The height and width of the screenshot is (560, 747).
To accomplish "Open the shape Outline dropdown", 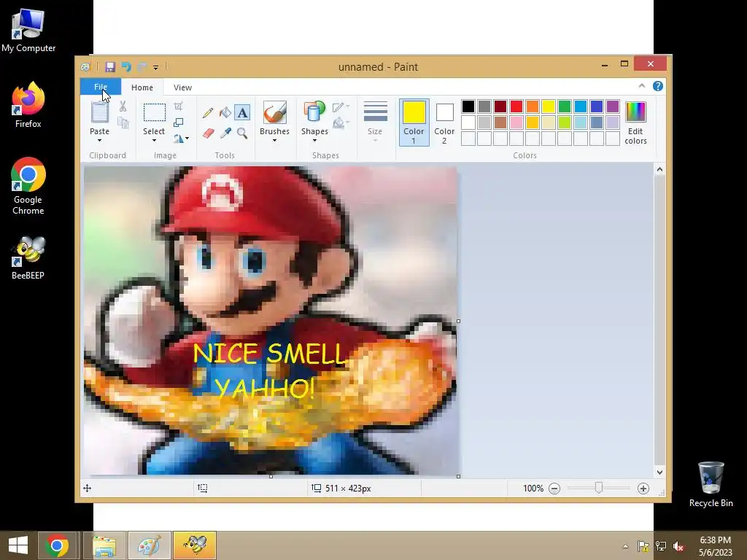I will tap(341, 107).
